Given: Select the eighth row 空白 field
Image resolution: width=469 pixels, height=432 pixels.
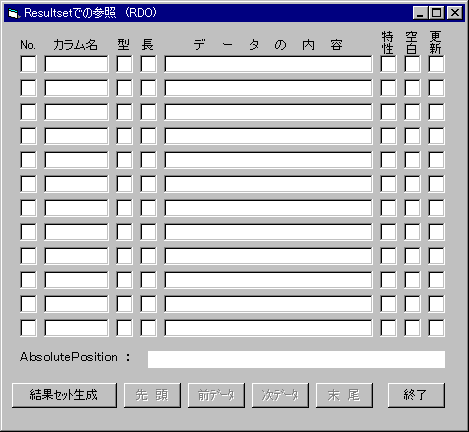Looking at the screenshot, I should click(412, 232).
